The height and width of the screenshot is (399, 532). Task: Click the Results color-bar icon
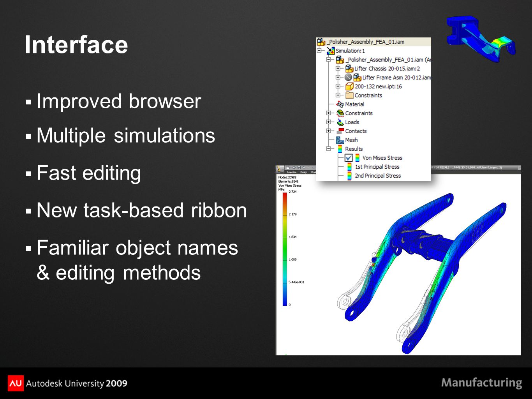click(x=340, y=149)
